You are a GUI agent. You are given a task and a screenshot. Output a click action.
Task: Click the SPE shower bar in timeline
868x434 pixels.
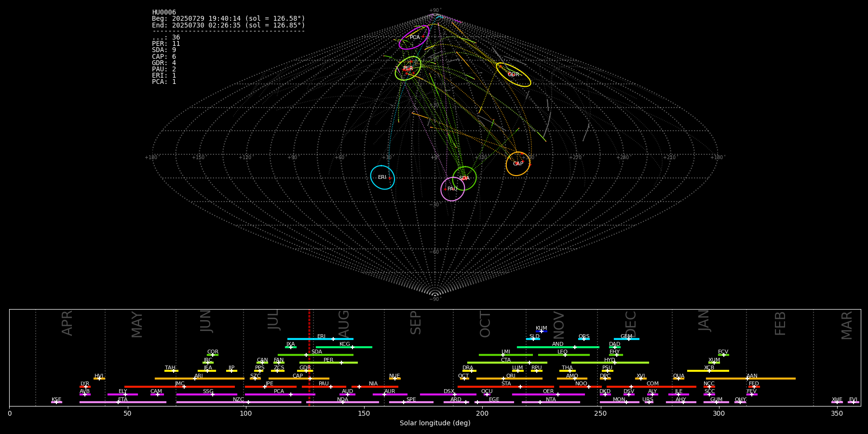pyautogui.click(x=411, y=402)
